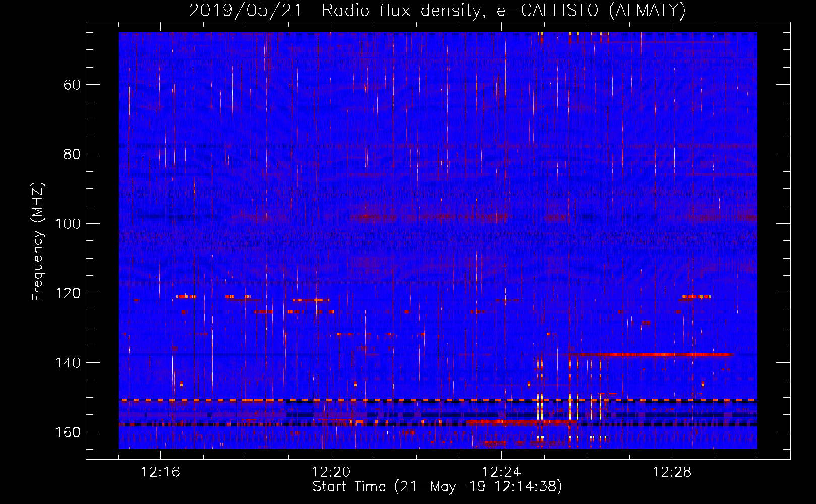
Task: Click the 12:16 time tick label
Action: (x=161, y=472)
